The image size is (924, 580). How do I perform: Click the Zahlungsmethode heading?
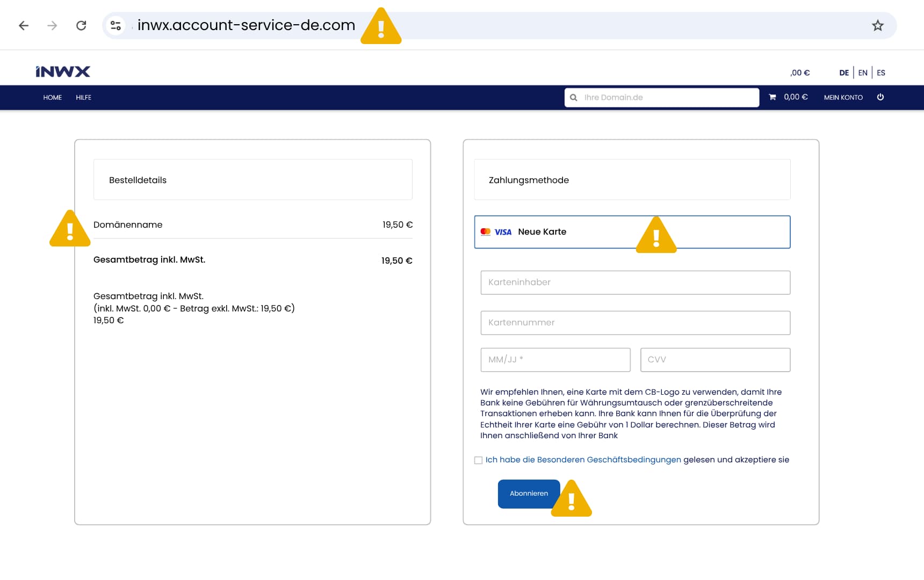pyautogui.click(x=529, y=180)
